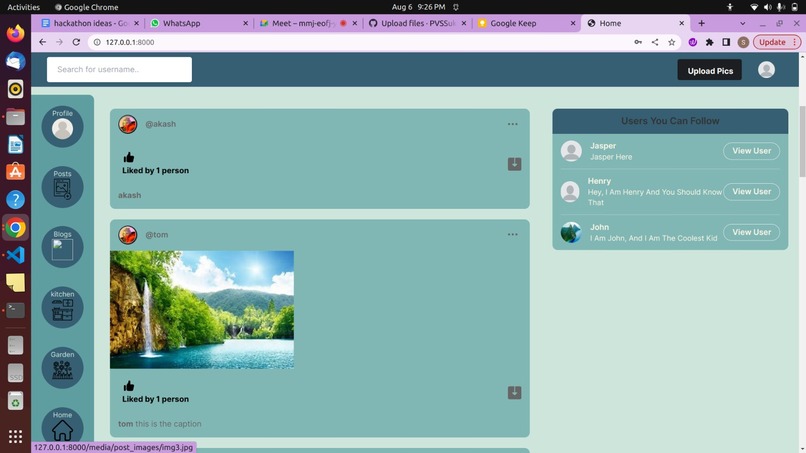This screenshot has width=806, height=453.
Task: Open Activities overview
Action: click(23, 7)
